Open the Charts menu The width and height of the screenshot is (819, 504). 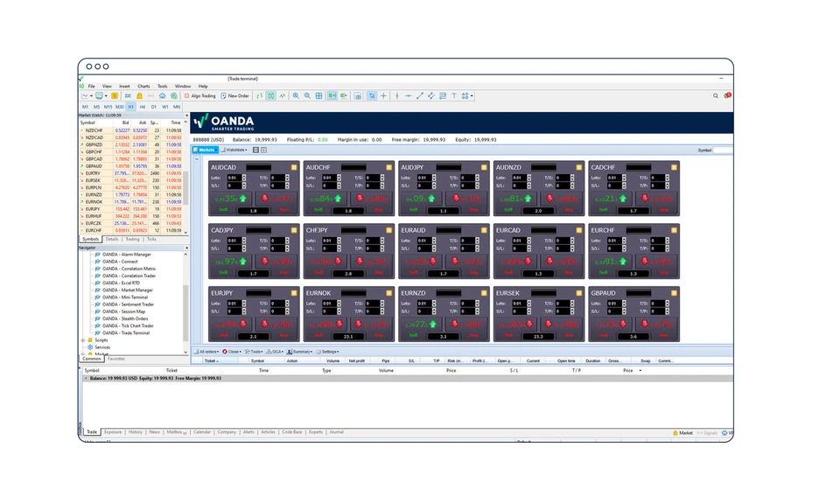click(143, 86)
